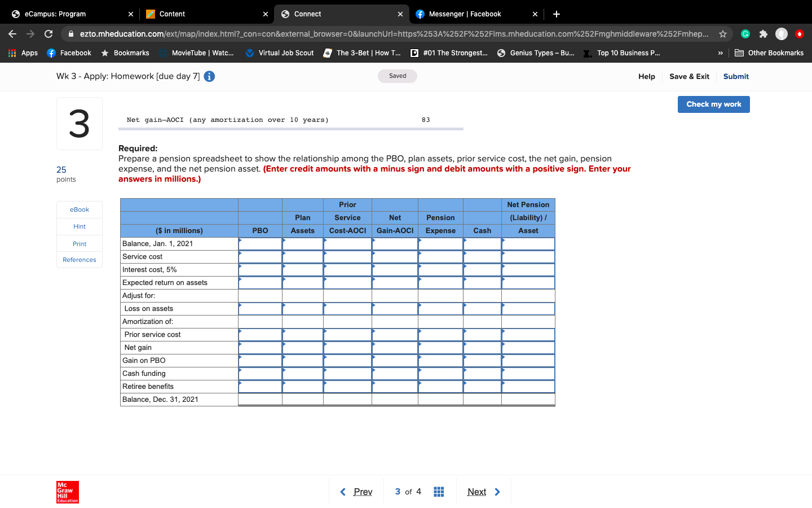The width and height of the screenshot is (812, 508).
Task: Expand the hidden bookmarks chevron
Action: [720, 53]
